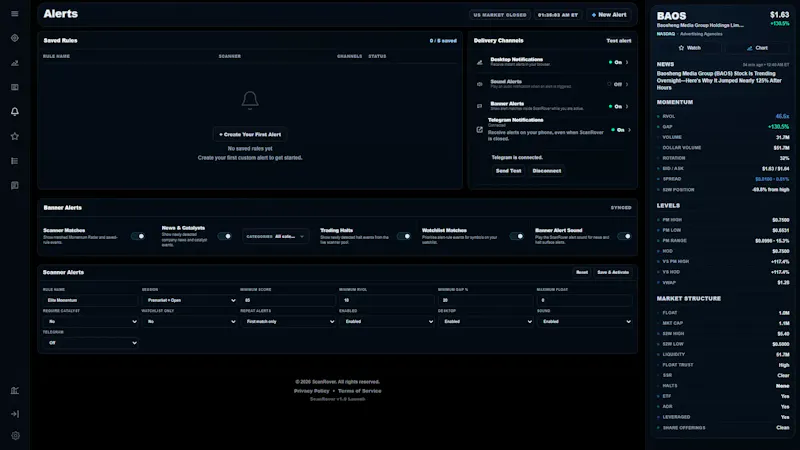Click the Telegram Notifications external link icon

480,130
